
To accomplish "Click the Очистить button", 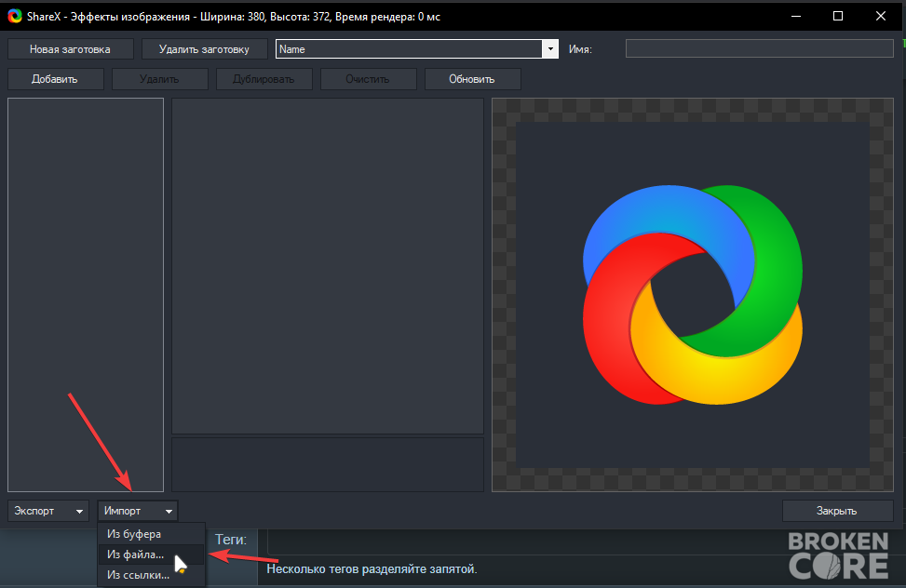I will [368, 79].
